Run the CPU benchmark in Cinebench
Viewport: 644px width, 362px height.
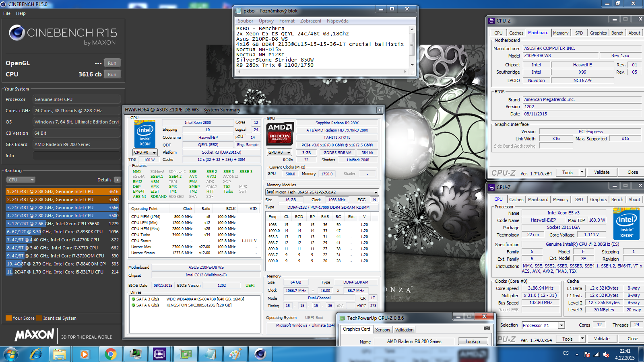pyautogui.click(x=112, y=74)
